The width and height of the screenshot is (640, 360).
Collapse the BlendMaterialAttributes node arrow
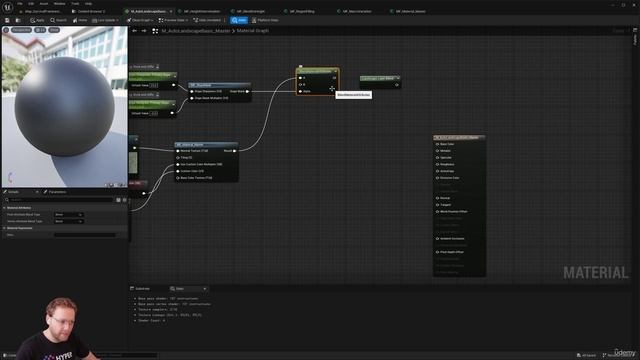[x=336, y=71]
